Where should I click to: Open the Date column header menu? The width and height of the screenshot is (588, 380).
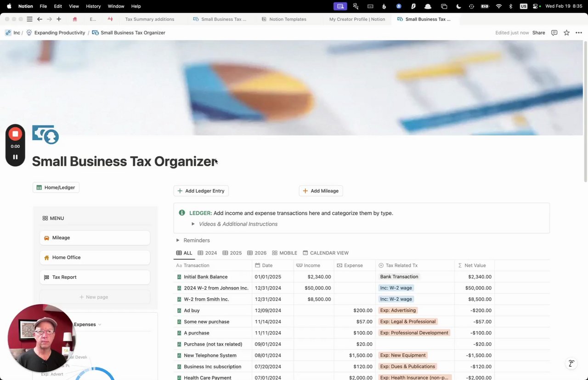coord(273,266)
